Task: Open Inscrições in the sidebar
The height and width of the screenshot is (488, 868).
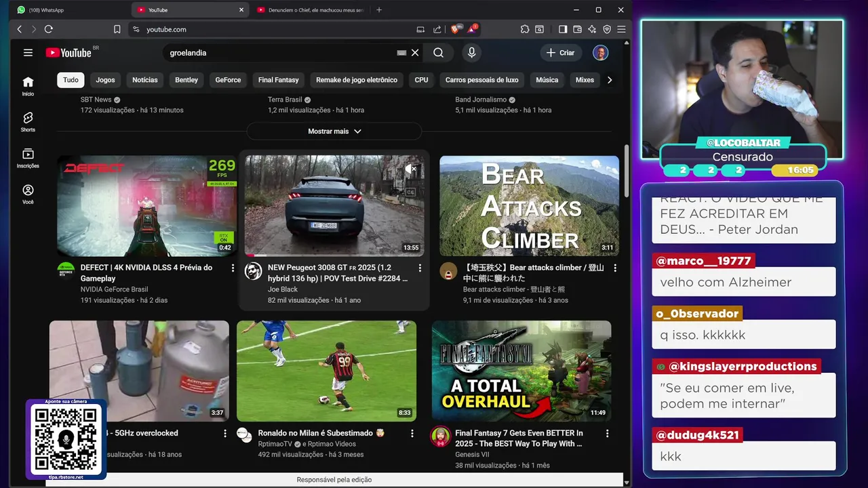Action: (28, 158)
